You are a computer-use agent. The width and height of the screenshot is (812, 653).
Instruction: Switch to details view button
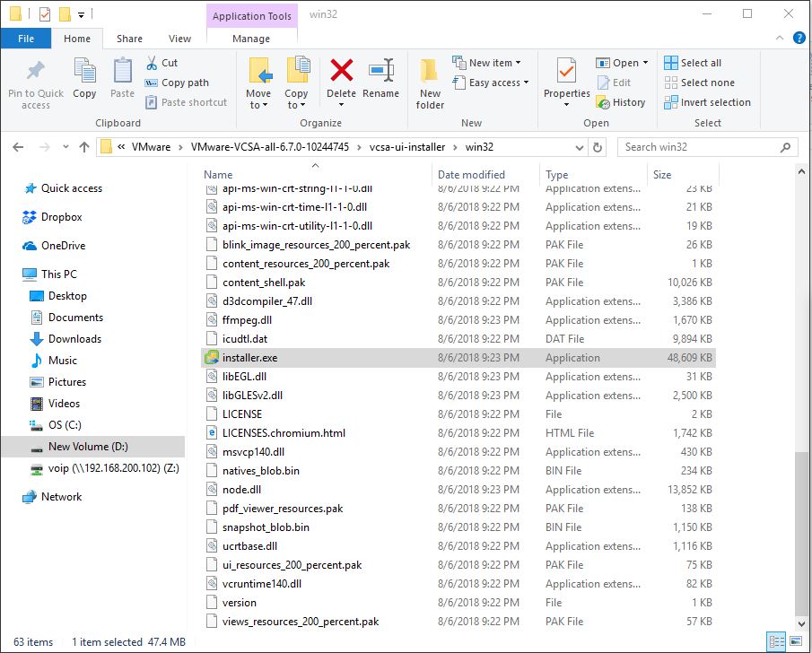(x=776, y=642)
